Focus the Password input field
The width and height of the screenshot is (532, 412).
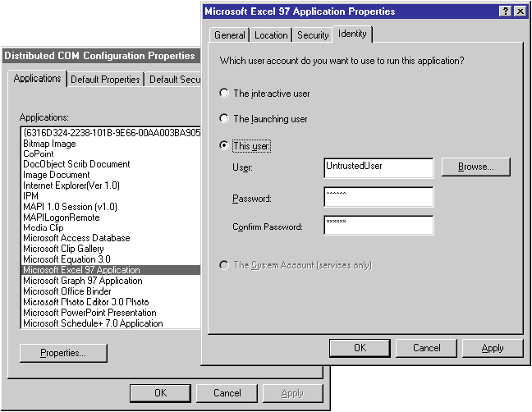coord(378,197)
